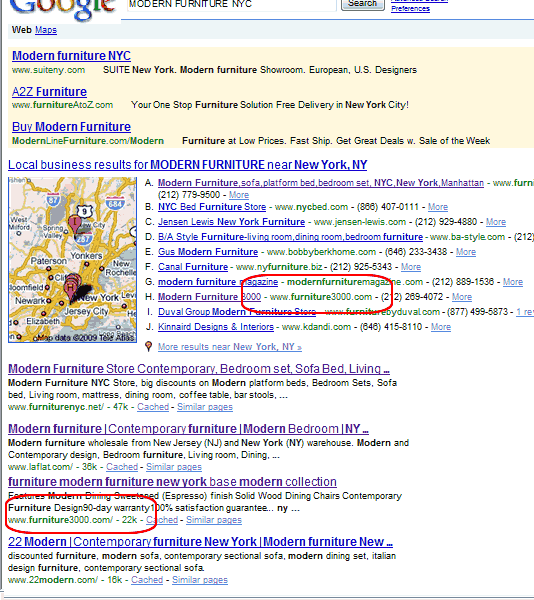Click the pin icon beside More results
The height and width of the screenshot is (600, 534).
point(149,346)
